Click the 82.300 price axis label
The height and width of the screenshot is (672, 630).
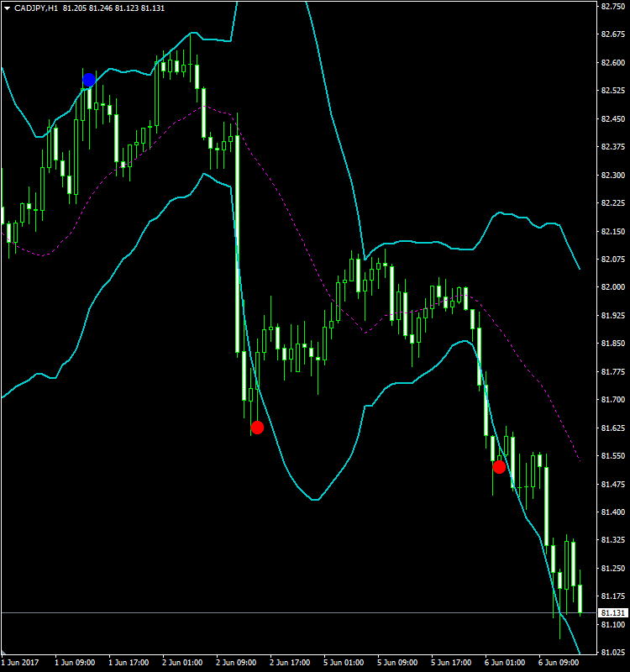613,175
